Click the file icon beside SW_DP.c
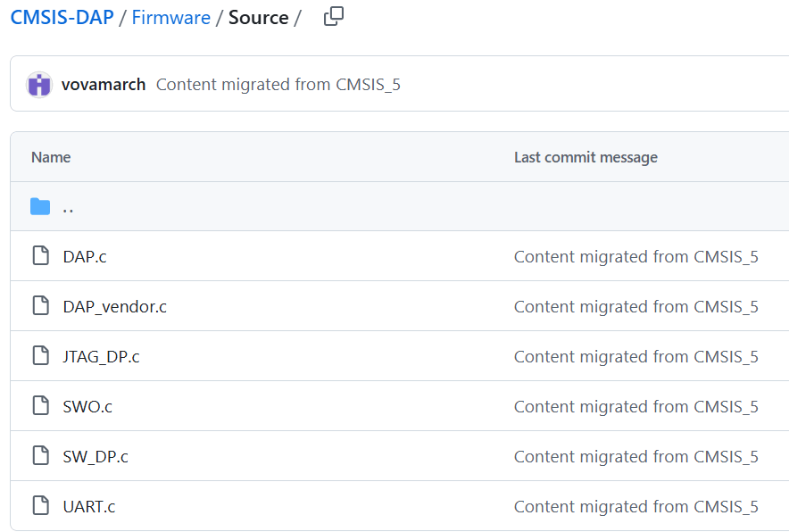This screenshot has height=532, width=789. point(40,456)
